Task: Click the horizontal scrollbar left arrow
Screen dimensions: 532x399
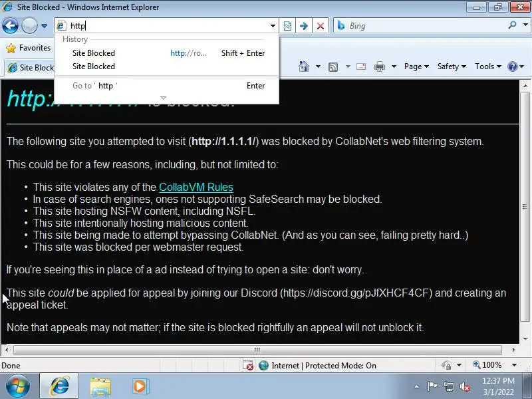Action: pyautogui.click(x=7, y=350)
